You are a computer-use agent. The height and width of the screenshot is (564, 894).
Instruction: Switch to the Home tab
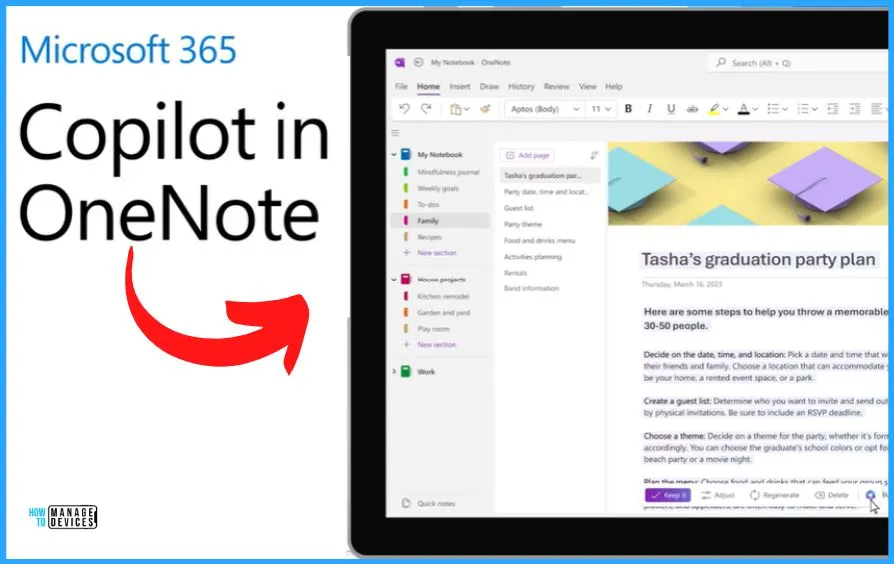(428, 87)
